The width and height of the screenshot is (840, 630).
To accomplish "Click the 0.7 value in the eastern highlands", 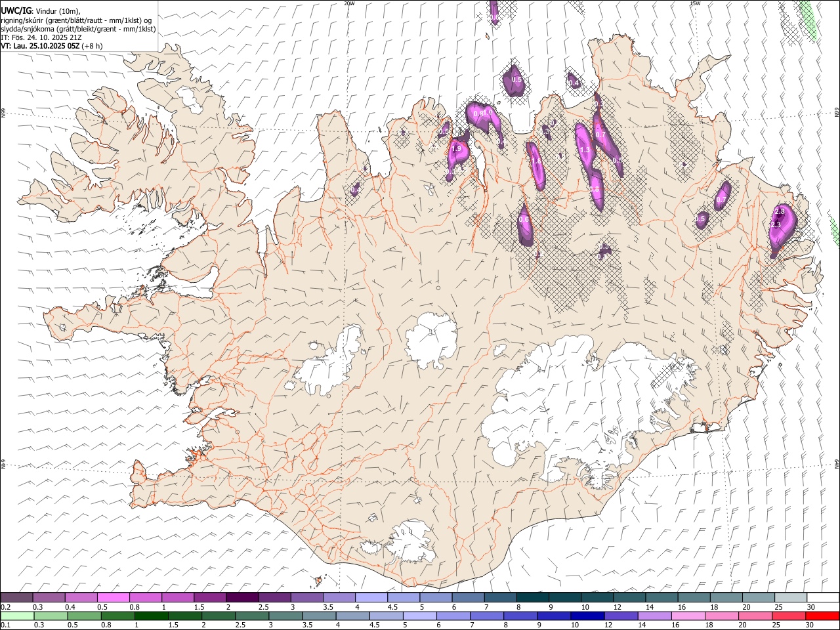I will (721, 200).
